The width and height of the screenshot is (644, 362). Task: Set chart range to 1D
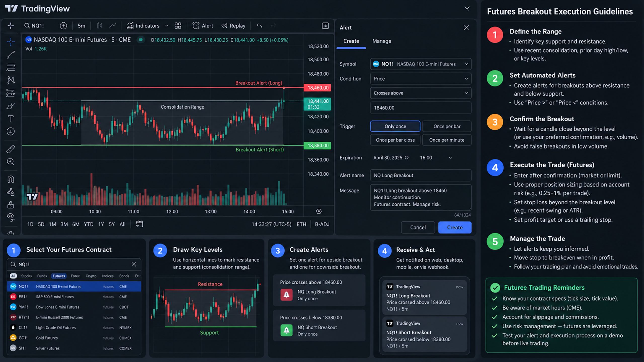(x=30, y=224)
